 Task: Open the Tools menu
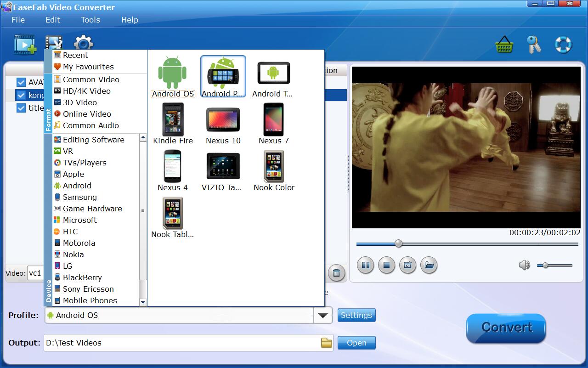90,20
